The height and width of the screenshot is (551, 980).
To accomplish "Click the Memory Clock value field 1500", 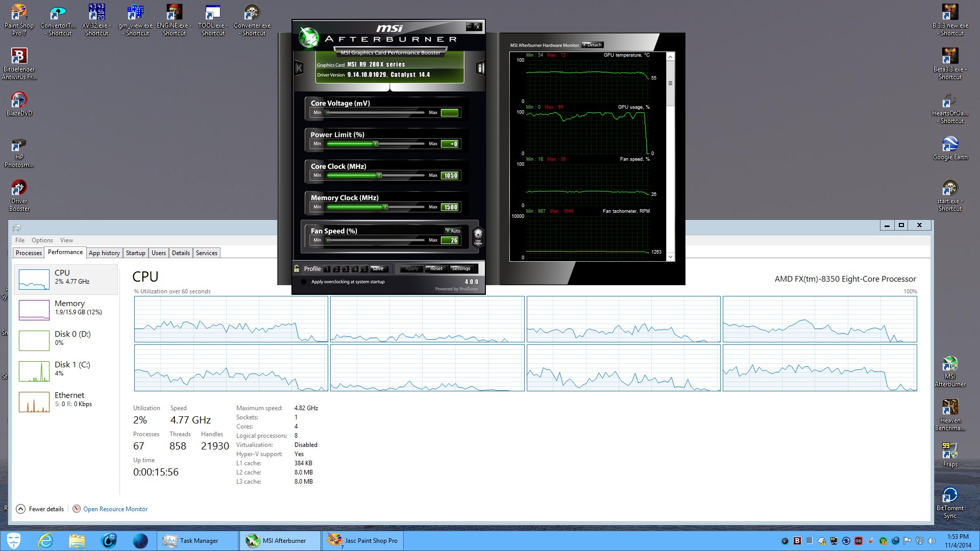I will 450,207.
